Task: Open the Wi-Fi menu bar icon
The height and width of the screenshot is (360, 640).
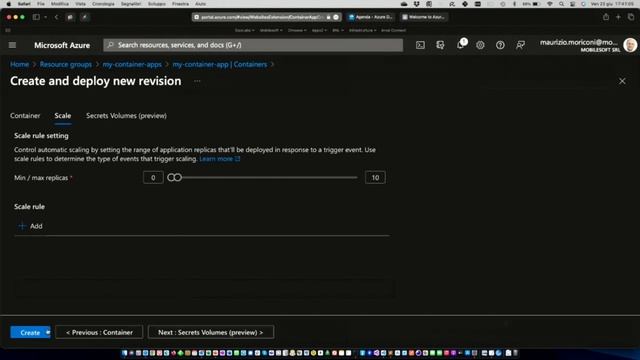Action: point(550,4)
